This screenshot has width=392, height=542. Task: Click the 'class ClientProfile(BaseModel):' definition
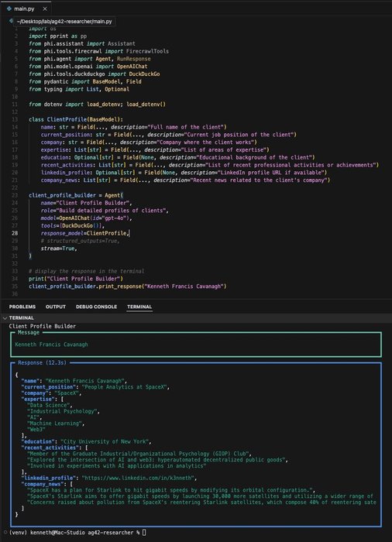click(76, 119)
